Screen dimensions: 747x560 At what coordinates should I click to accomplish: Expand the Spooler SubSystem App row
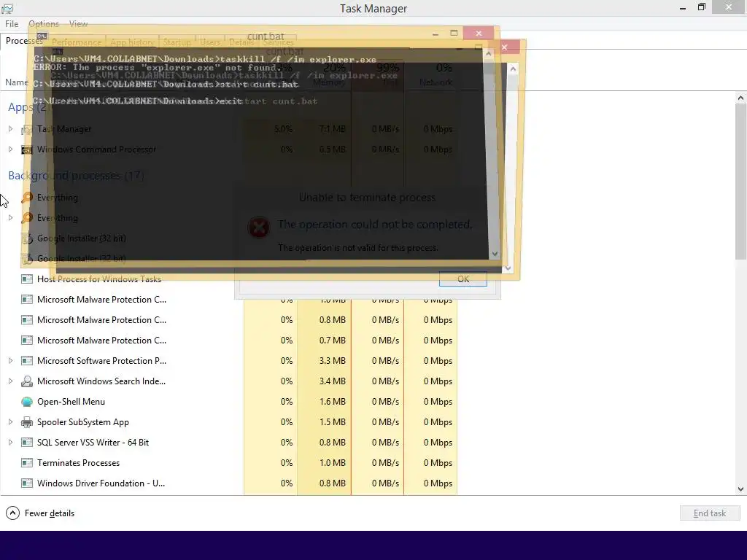pos(10,422)
